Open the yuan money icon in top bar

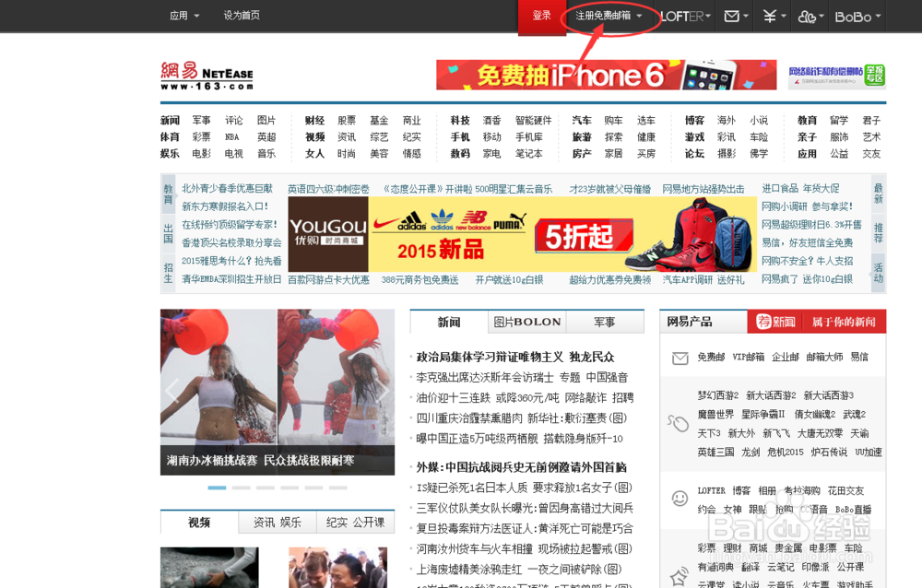tap(769, 16)
